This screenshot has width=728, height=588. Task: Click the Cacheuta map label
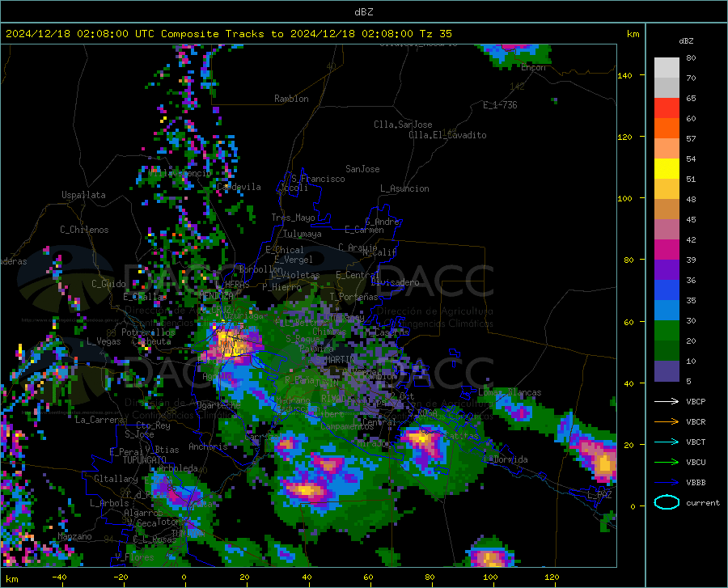[152, 341]
